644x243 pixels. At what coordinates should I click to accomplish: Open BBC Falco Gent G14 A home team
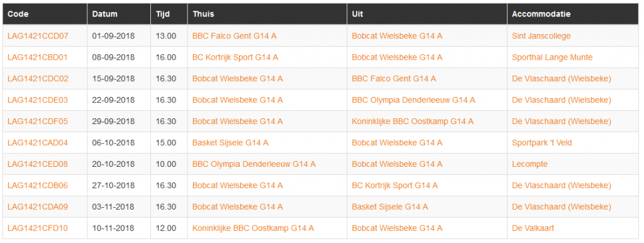[234, 36]
